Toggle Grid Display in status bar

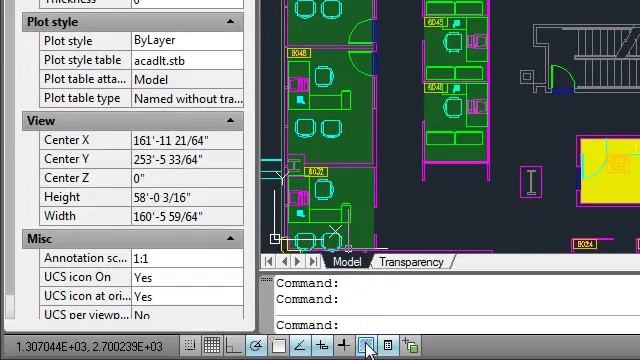pos(212,346)
